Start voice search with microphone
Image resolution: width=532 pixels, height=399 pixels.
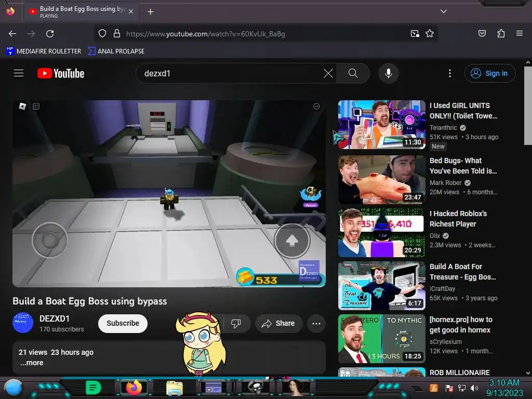pos(389,73)
